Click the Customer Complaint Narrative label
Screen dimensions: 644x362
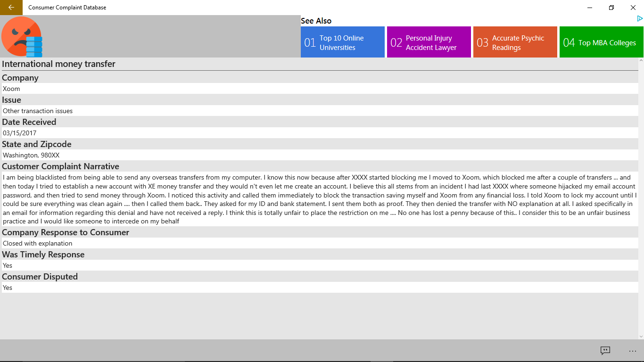pos(60,166)
